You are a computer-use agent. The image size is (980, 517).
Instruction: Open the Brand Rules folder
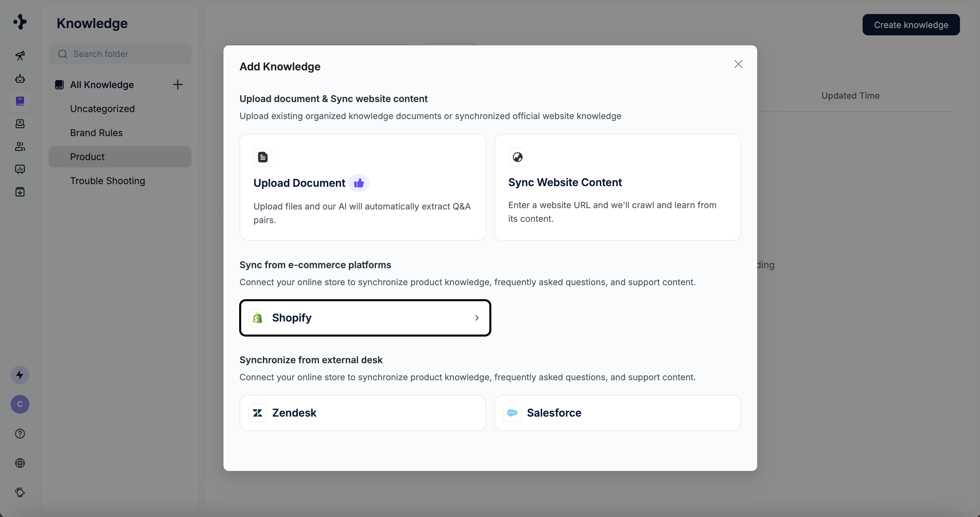tap(96, 133)
